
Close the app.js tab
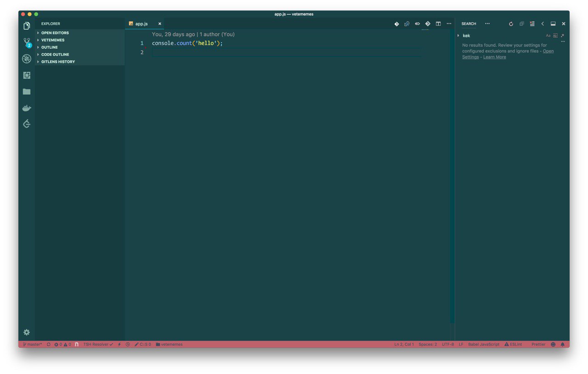[x=160, y=24]
